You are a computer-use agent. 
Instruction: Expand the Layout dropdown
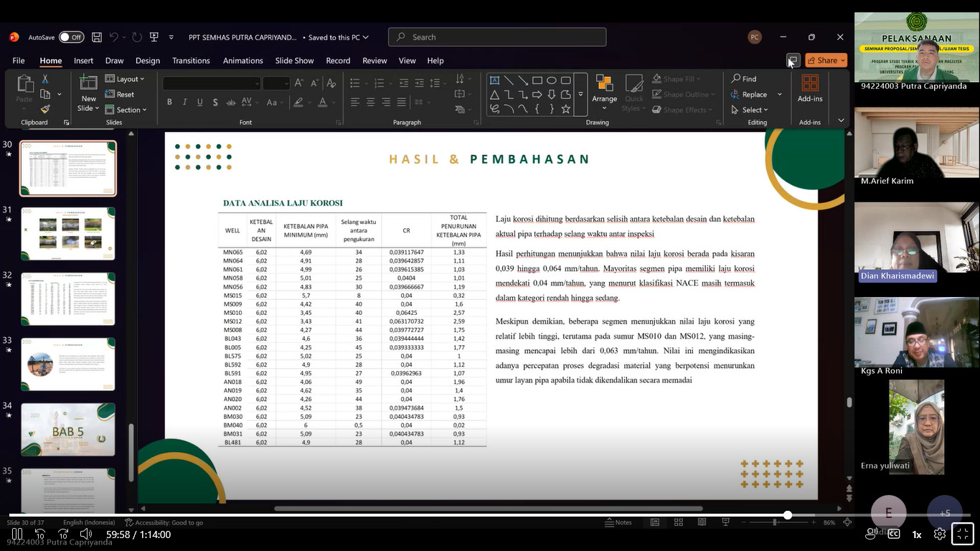tap(126, 79)
